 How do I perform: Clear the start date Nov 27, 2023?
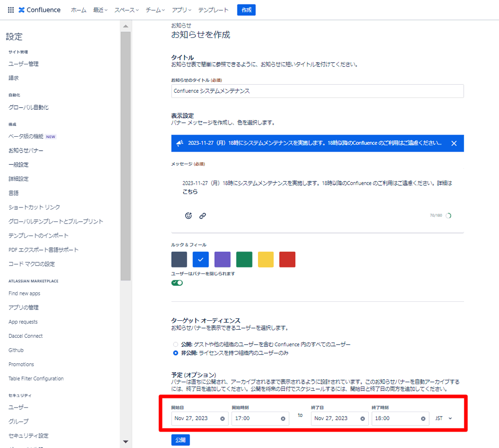[x=223, y=419]
